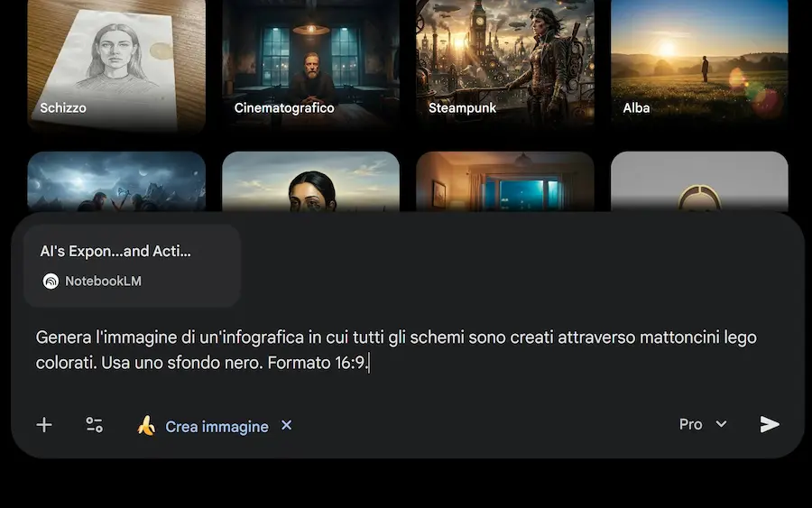Screen dimensions: 812x508
Task: Open the tools settings sliders icon
Action: coord(94,425)
